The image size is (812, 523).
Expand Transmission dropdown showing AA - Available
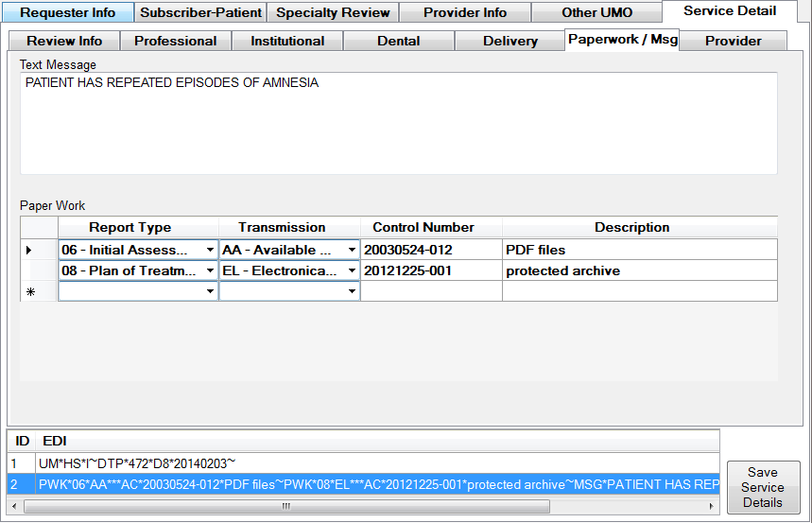352,250
